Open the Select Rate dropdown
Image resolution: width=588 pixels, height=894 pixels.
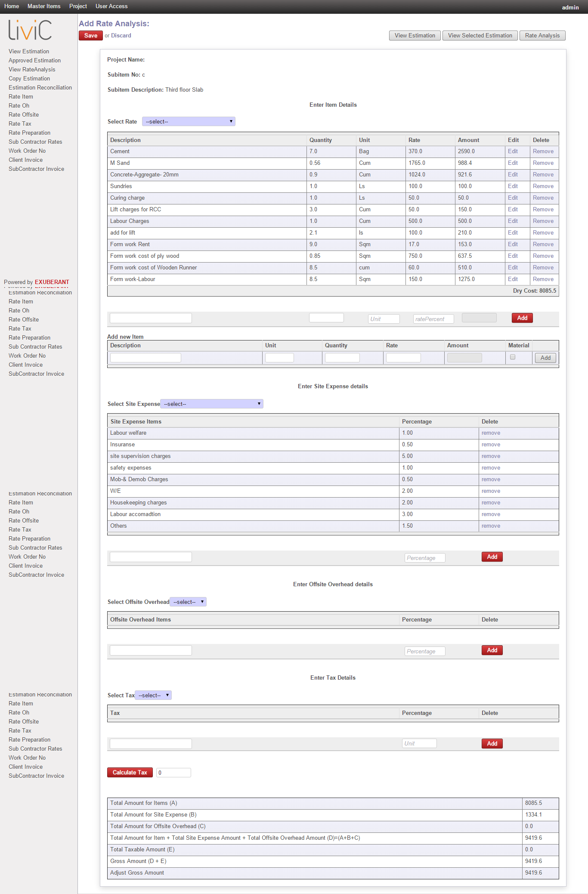point(189,121)
